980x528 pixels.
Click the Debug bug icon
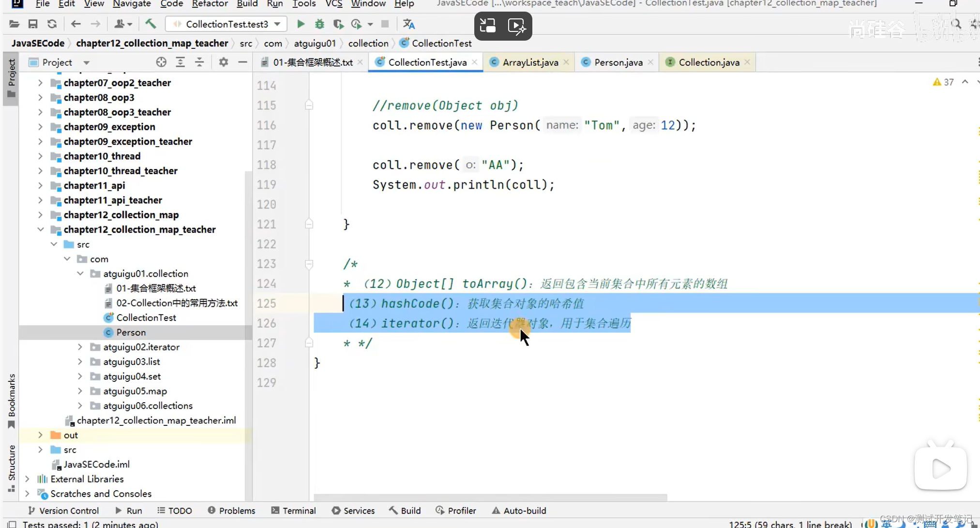[x=319, y=24]
